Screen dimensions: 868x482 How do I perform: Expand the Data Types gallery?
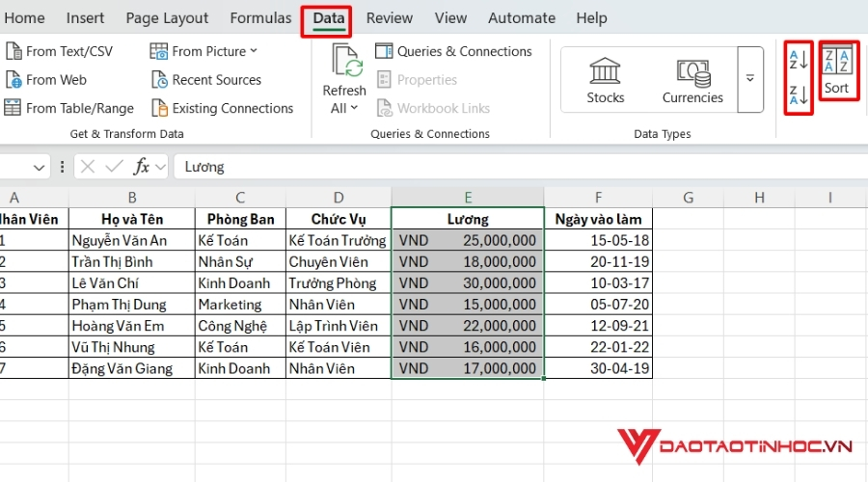click(x=750, y=80)
